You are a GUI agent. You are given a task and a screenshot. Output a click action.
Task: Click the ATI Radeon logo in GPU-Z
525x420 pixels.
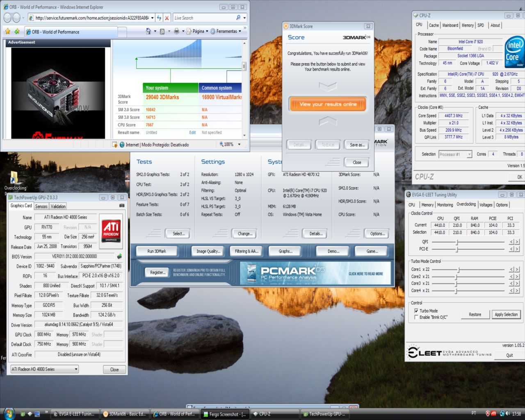click(x=112, y=231)
